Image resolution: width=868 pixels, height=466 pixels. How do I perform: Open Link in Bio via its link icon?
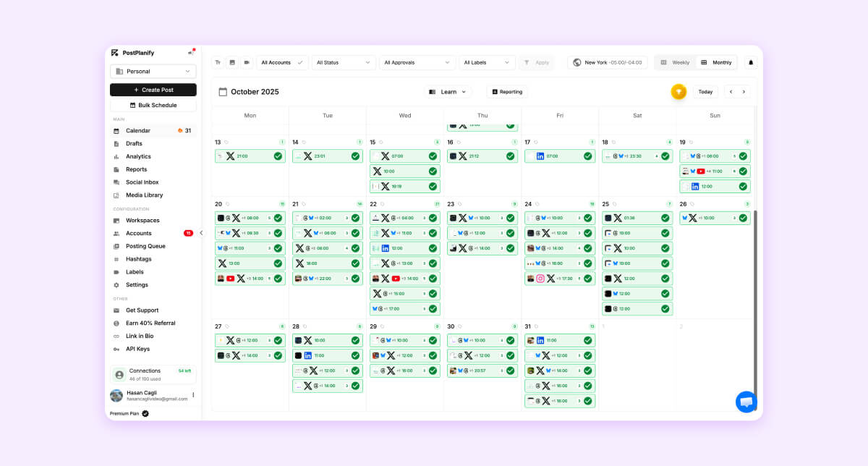[116, 336]
